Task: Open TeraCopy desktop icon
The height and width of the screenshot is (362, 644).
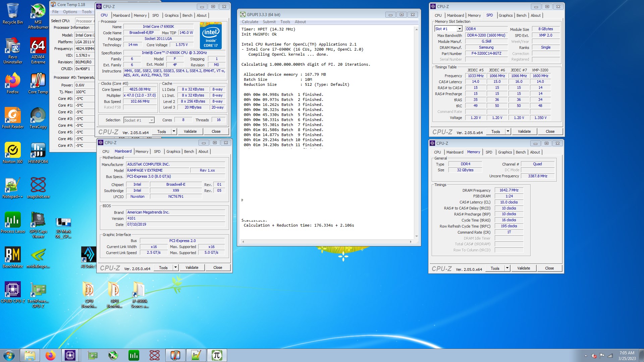Action: pyautogui.click(x=38, y=118)
